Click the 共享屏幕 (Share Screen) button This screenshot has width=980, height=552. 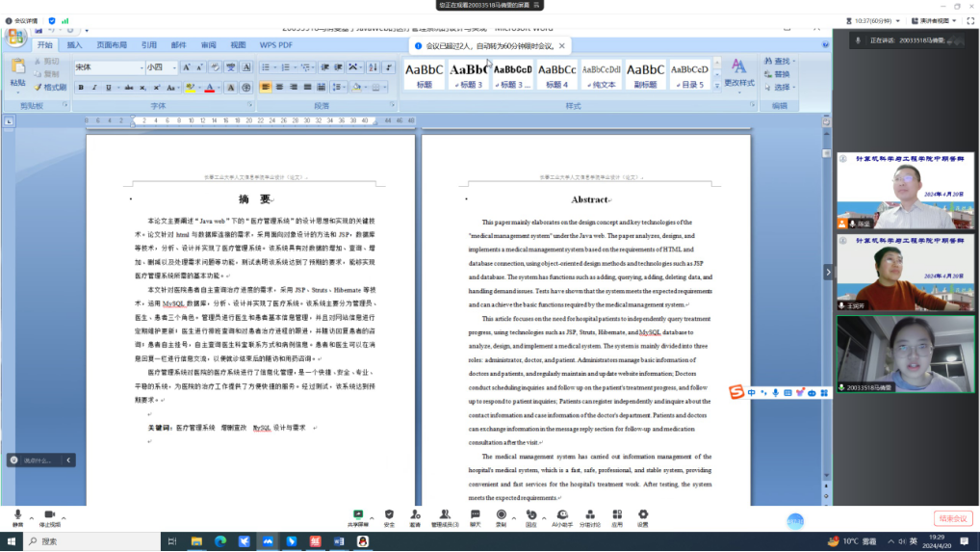(358, 518)
